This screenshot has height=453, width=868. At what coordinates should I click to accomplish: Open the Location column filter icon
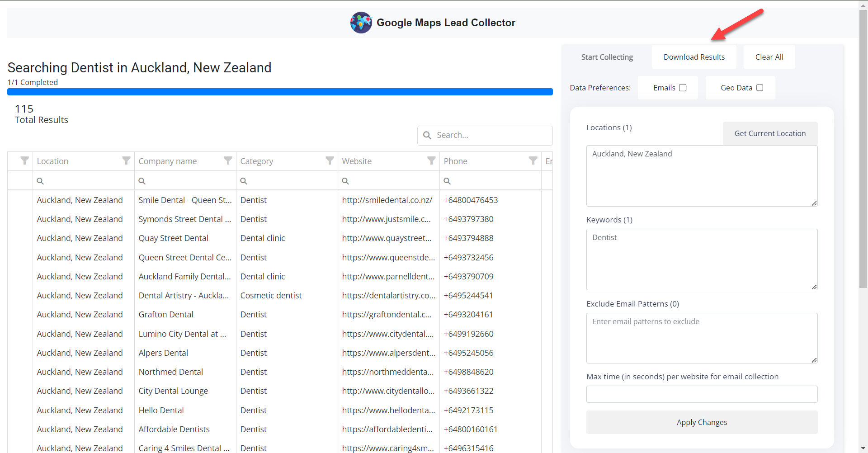coord(126,161)
